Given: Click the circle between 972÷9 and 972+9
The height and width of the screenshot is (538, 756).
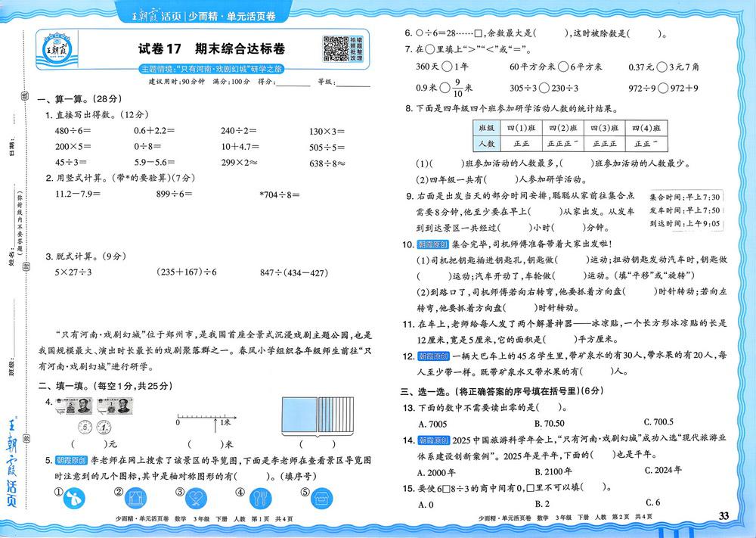Looking at the screenshot, I should [x=663, y=88].
